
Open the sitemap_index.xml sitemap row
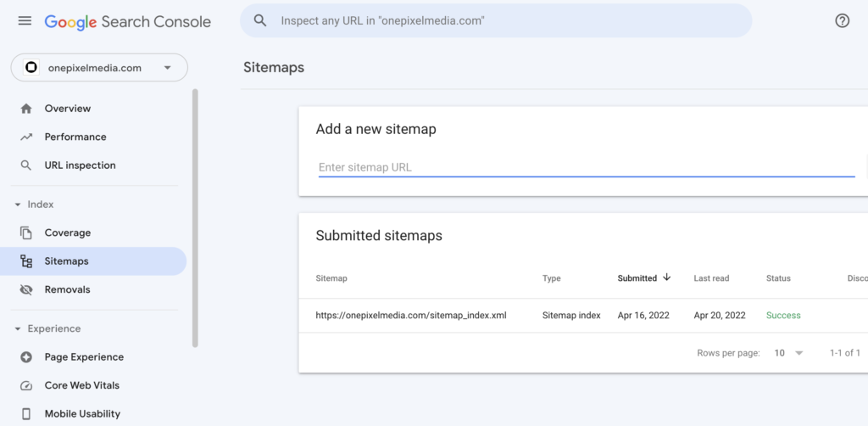[583, 315]
